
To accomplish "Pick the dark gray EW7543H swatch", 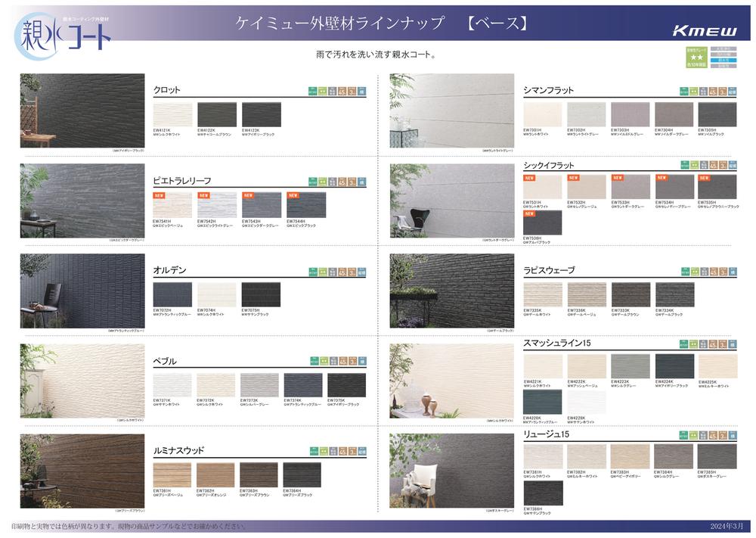I will 262,205.
